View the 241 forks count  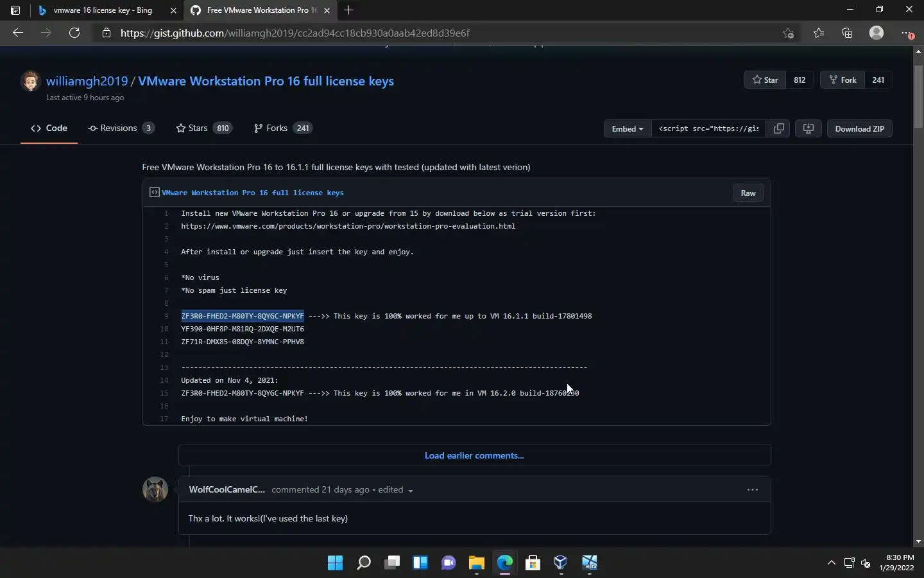click(x=878, y=80)
